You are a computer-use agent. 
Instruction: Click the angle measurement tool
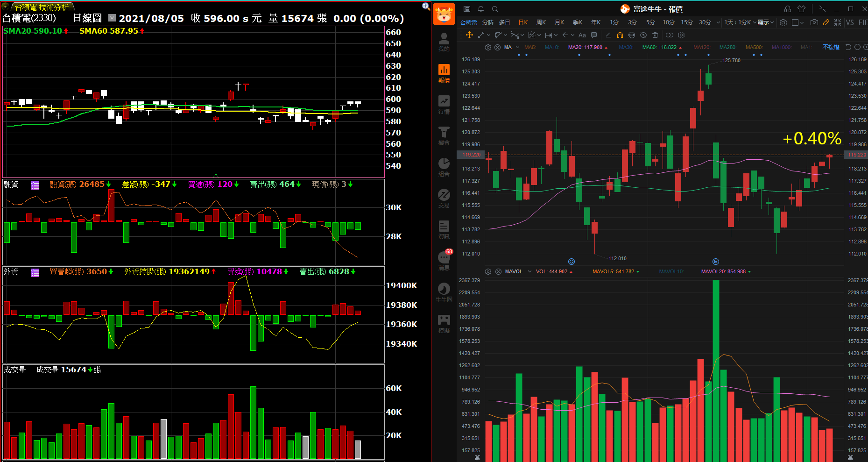608,35
